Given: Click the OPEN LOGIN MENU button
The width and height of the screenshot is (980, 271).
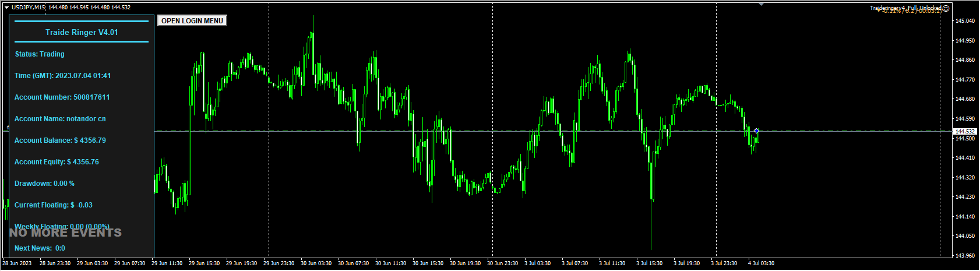Looking at the screenshot, I should (192, 20).
